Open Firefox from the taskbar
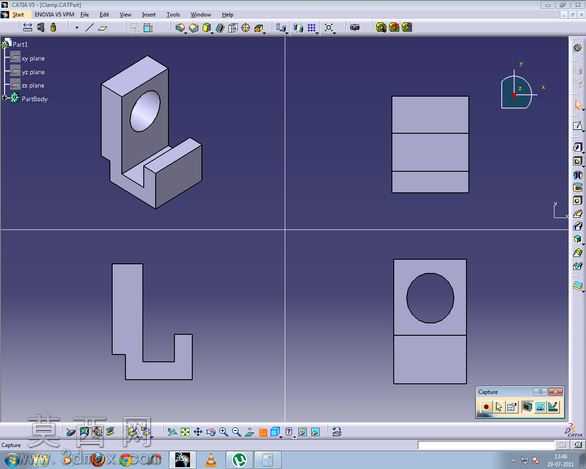 coord(98,460)
